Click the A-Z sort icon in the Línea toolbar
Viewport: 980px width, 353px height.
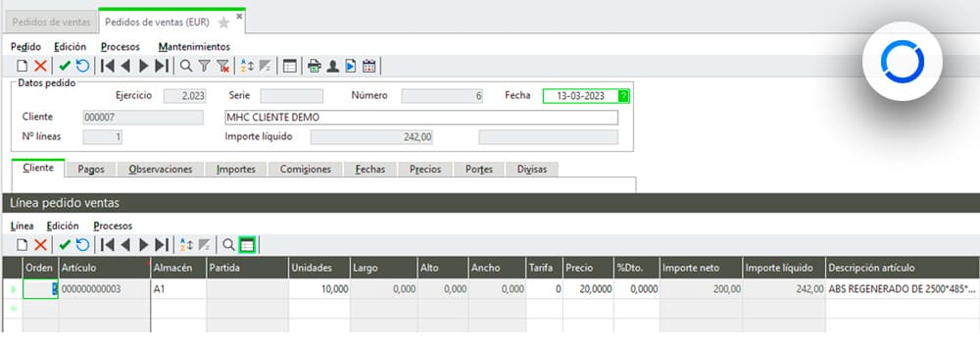click(x=186, y=245)
